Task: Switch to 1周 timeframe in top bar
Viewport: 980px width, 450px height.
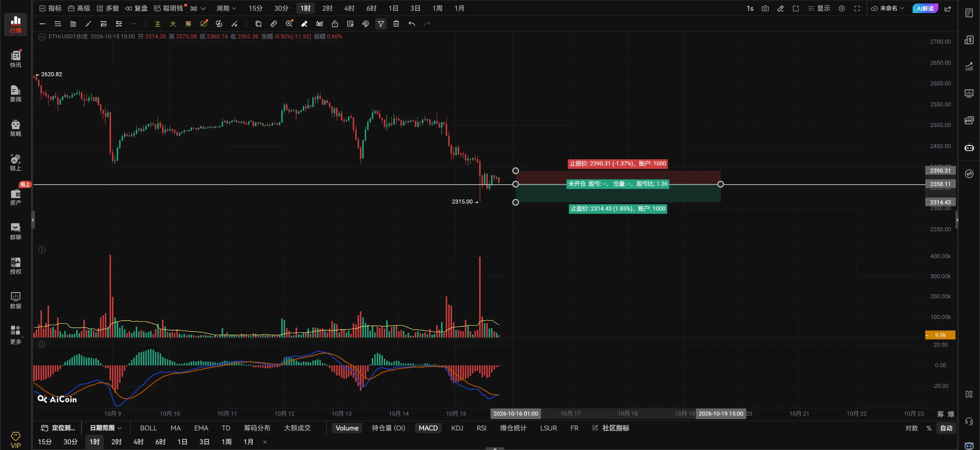Action: [x=437, y=8]
